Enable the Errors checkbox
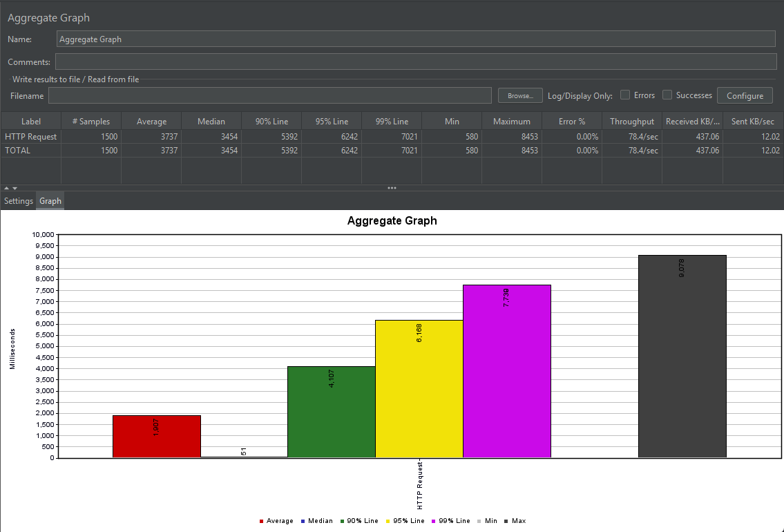The height and width of the screenshot is (532, 784). click(x=625, y=95)
